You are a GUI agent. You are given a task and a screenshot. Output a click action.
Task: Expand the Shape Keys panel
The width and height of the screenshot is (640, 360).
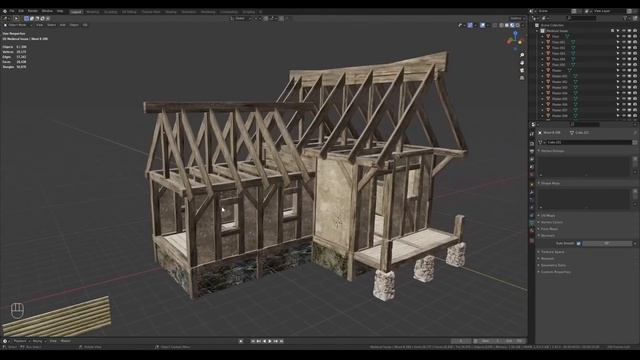tap(550, 183)
